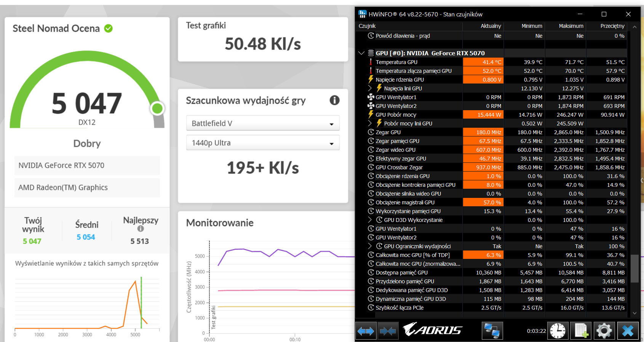Click the HWiNFO vertical scrollbar thumb
This screenshot has width=644, height=342.
coord(634,268)
